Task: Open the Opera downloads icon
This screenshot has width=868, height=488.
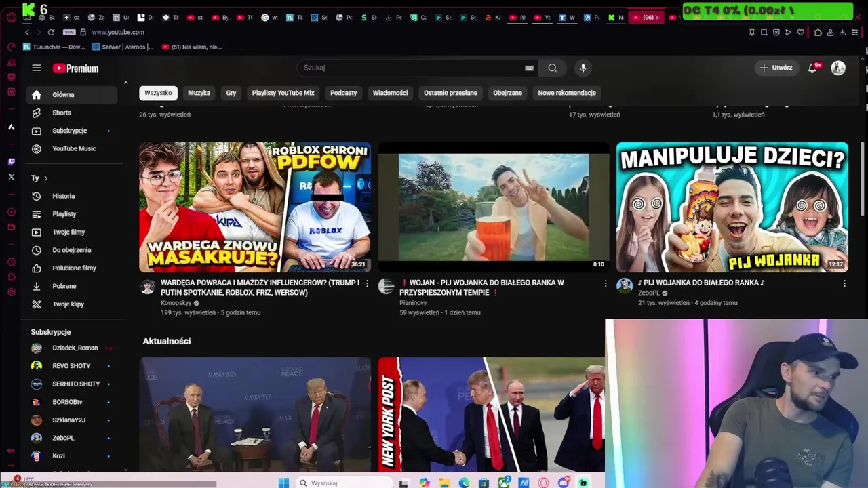Action: [842, 32]
